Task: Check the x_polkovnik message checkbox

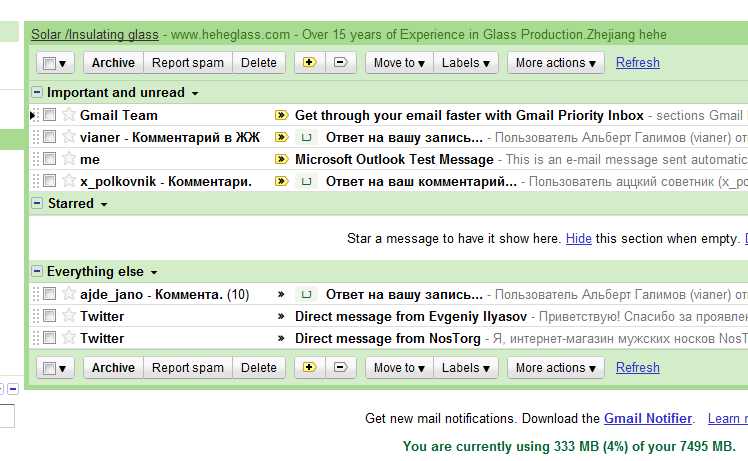Action: coord(49,181)
